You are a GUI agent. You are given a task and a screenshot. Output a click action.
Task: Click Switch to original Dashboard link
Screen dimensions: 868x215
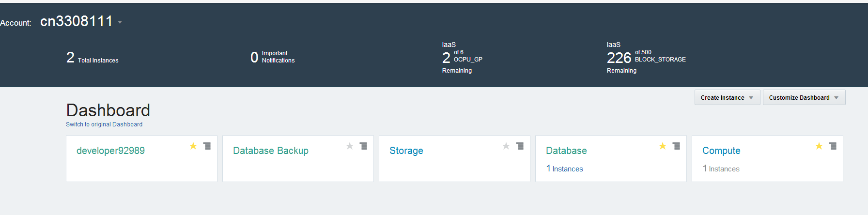click(x=104, y=124)
